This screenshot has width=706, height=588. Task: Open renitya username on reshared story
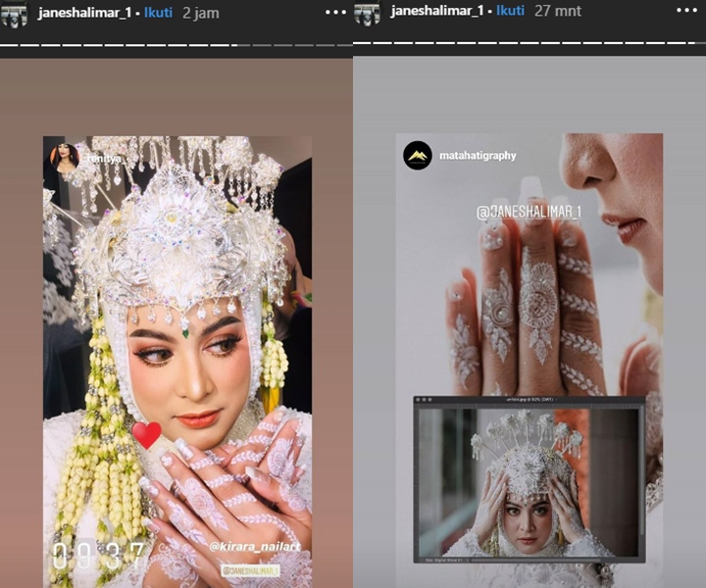(103, 159)
